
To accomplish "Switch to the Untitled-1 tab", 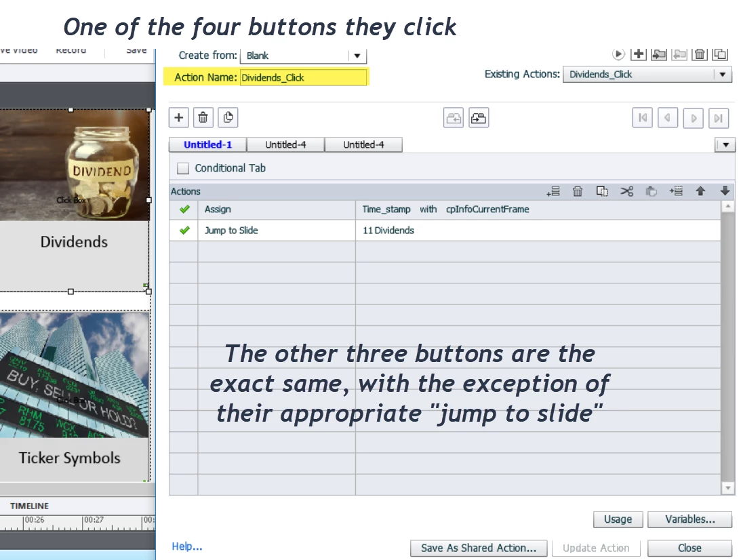I will [208, 144].
